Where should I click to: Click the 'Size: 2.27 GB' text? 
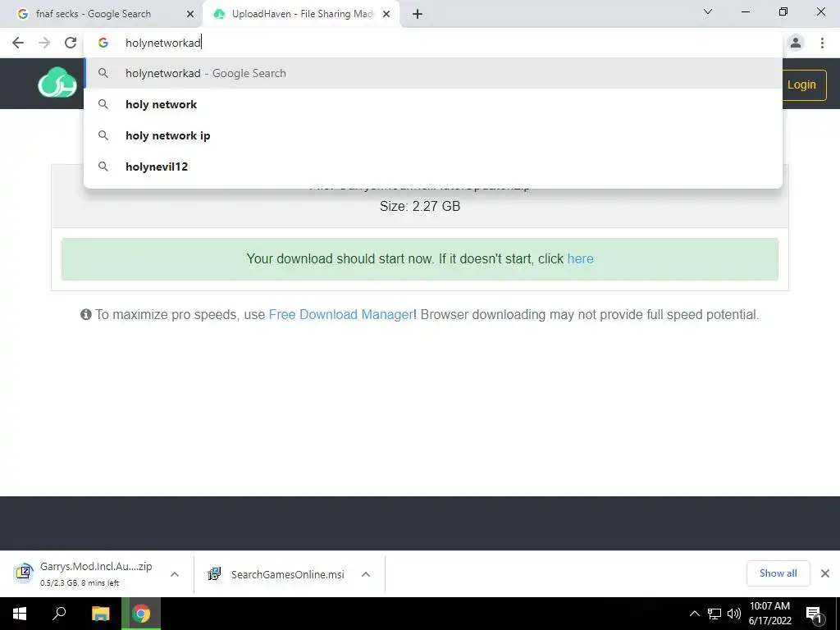click(x=420, y=206)
